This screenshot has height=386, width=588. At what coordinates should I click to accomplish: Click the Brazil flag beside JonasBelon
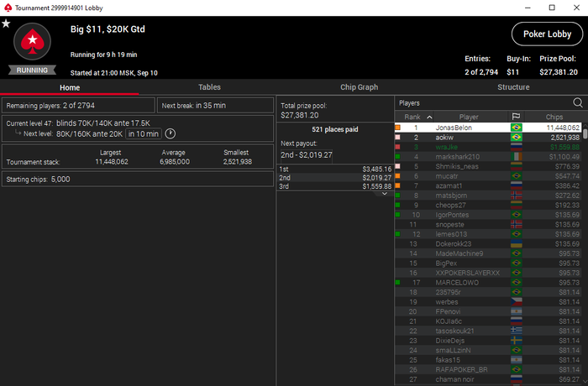click(x=517, y=128)
